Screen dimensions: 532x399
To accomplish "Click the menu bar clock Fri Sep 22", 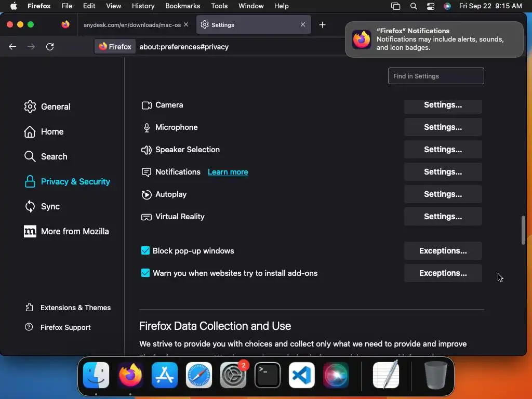I will point(490,6).
